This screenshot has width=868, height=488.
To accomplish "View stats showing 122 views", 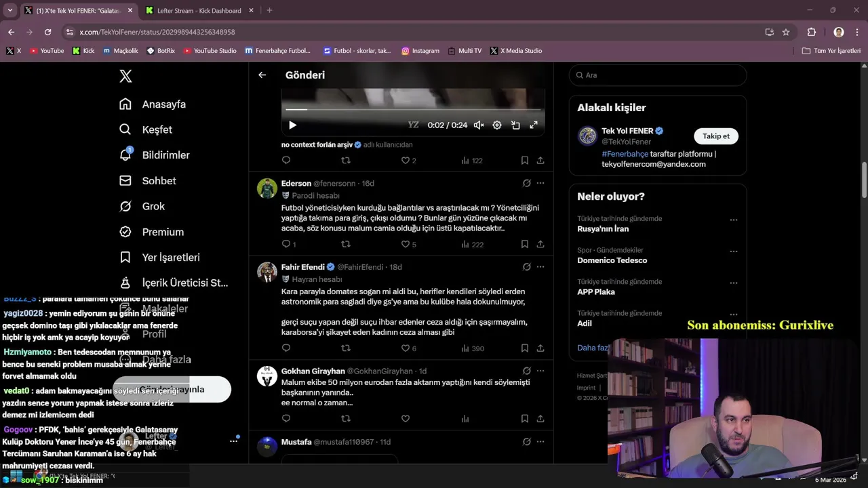I will pos(472,161).
